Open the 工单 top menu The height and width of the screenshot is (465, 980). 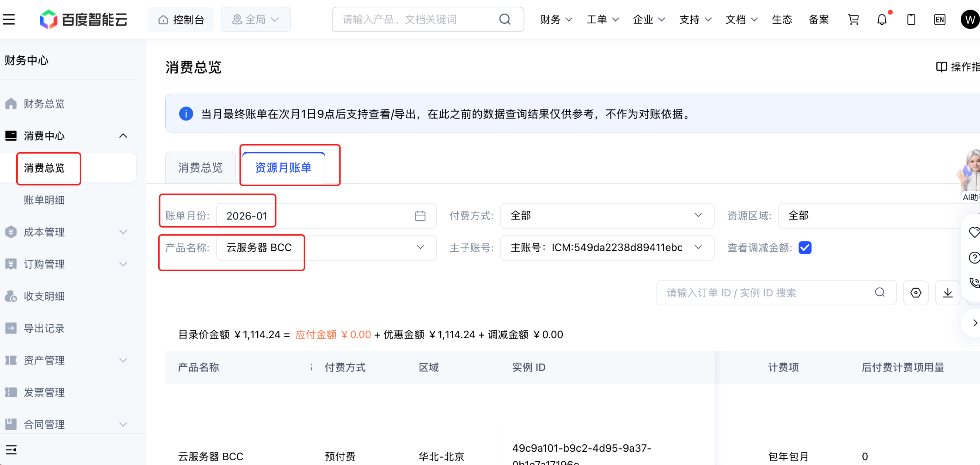coord(602,20)
